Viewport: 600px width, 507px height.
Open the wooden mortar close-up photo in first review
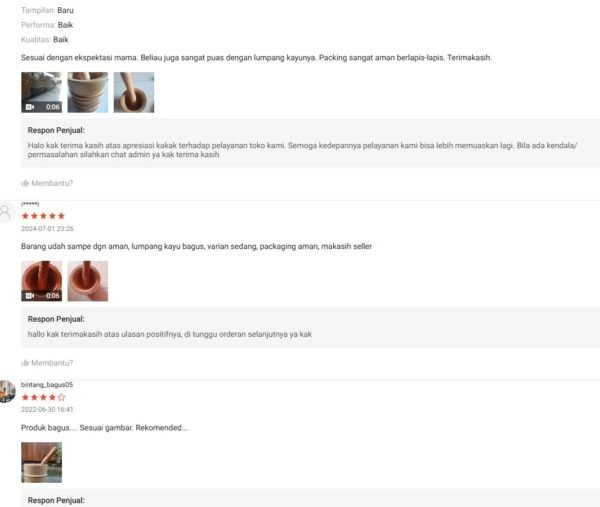point(88,92)
